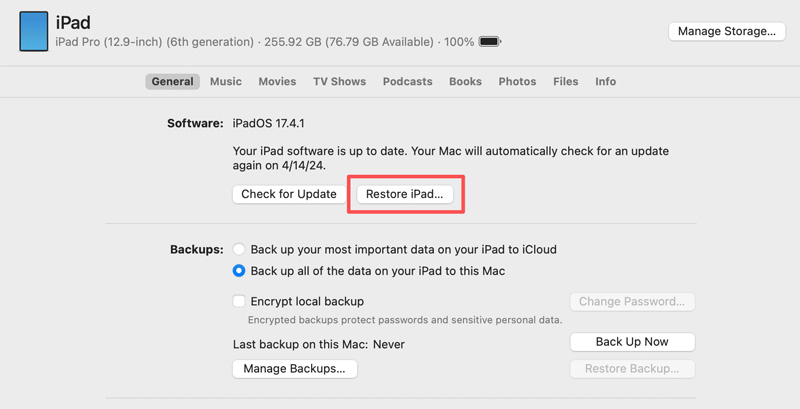This screenshot has height=409, width=800.
Task: Select the Files tab
Action: (x=565, y=82)
